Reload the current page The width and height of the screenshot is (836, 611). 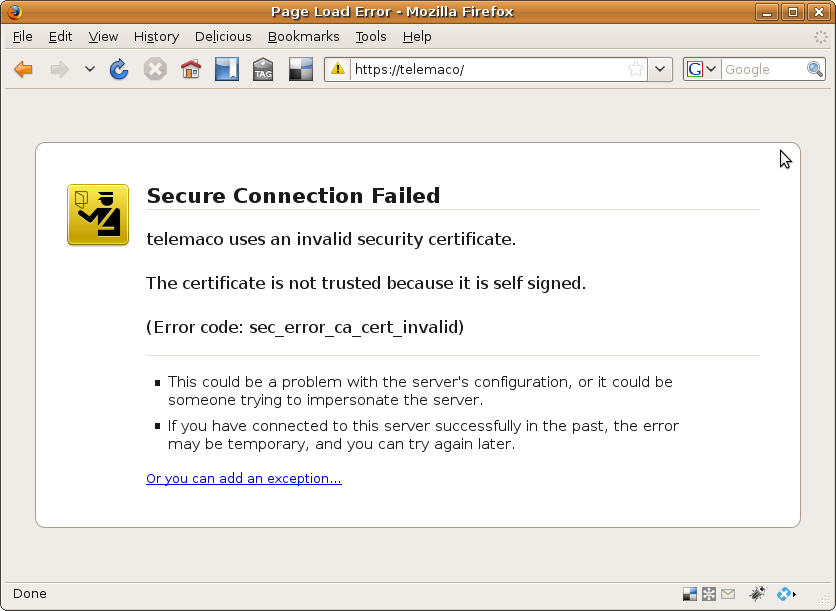click(x=119, y=69)
